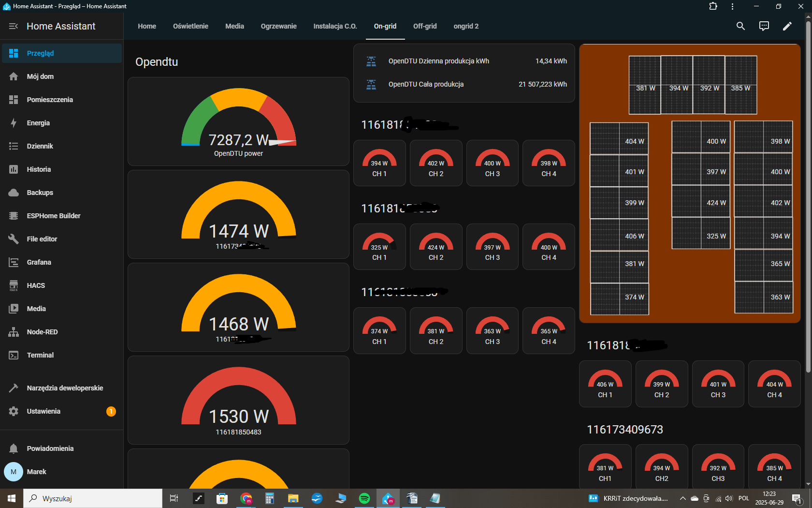812x508 pixels.
Task: Open Node-RED from the sidebar
Action: (62, 332)
